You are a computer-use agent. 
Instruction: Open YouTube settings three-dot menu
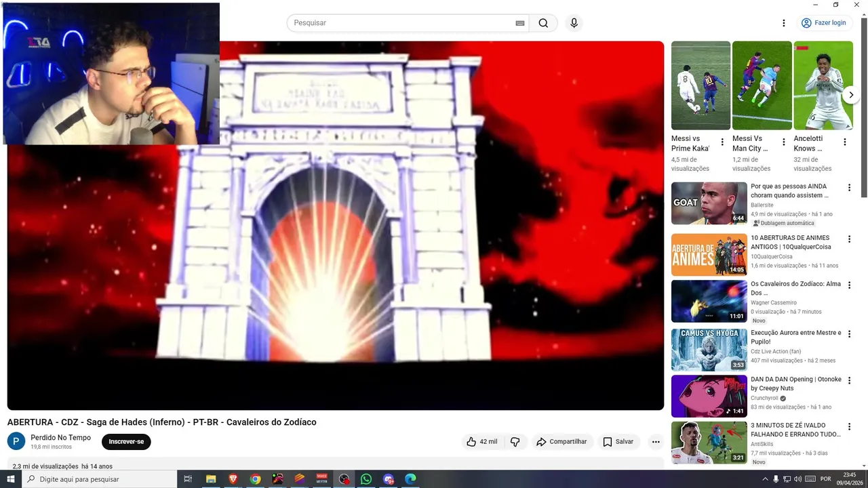784,23
